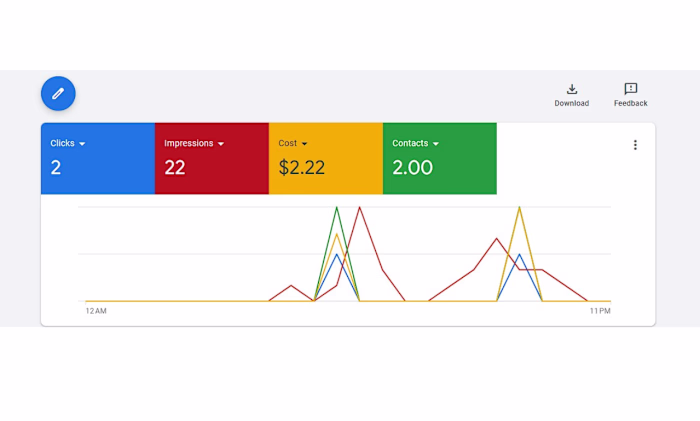Click the 12 AM axis label
The width and height of the screenshot is (700, 421).
click(96, 311)
